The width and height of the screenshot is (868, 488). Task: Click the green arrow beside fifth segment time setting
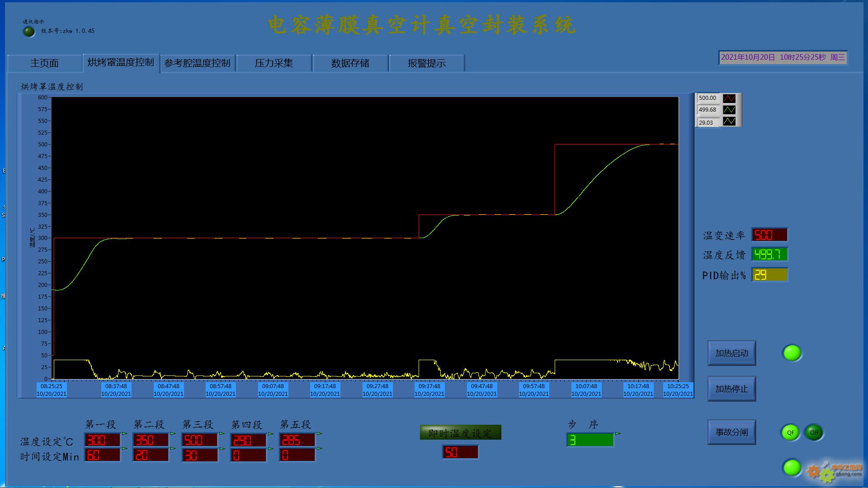(319, 449)
